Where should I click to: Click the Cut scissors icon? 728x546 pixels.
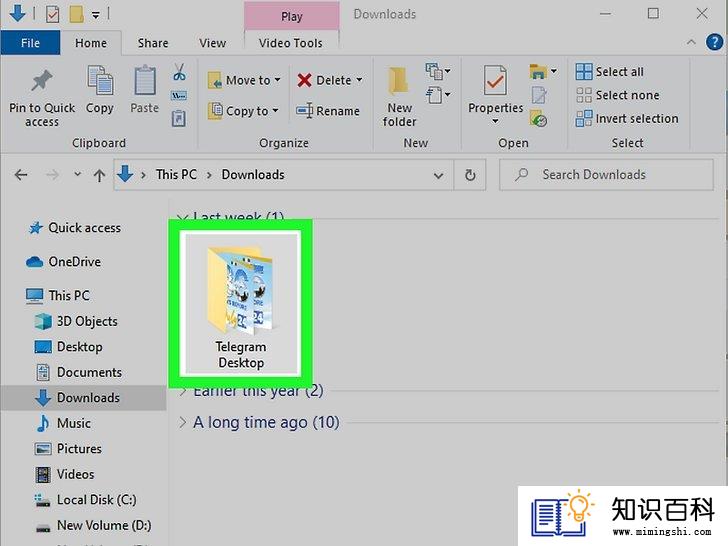click(x=179, y=72)
